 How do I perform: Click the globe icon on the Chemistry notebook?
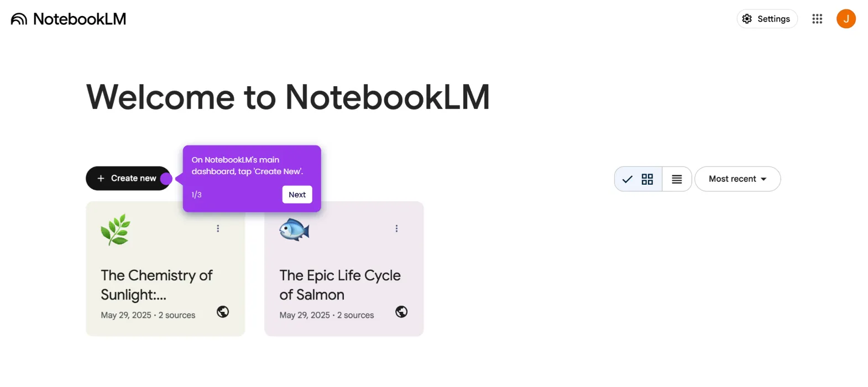coord(223,312)
